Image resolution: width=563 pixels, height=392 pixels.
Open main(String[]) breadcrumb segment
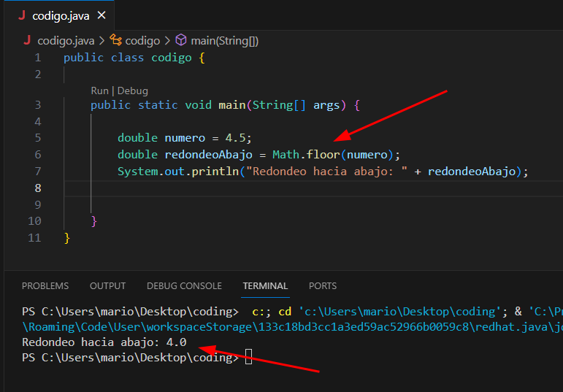click(224, 41)
